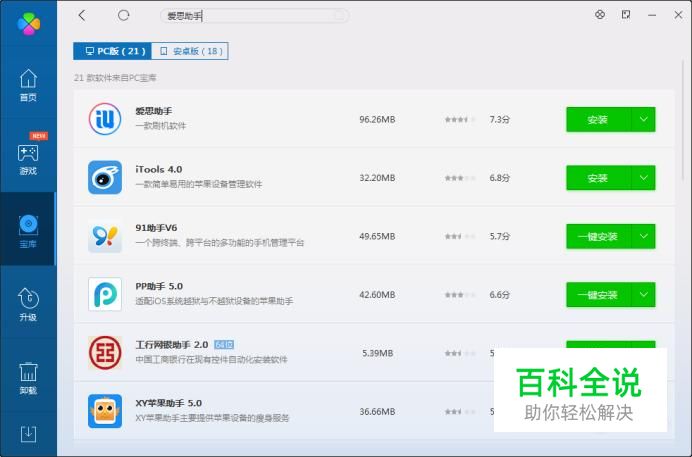This screenshot has height=457, width=692.
Task: Click the 64位 badge on 工行网银助手
Action: tap(224, 345)
